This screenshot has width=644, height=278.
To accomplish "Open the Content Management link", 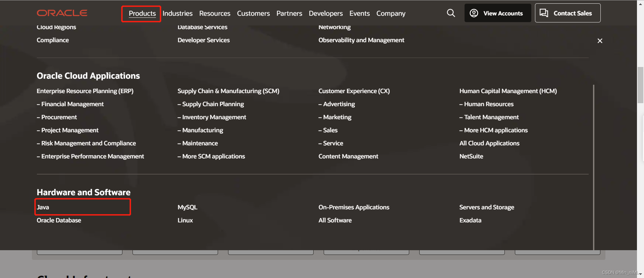I will [x=348, y=156].
